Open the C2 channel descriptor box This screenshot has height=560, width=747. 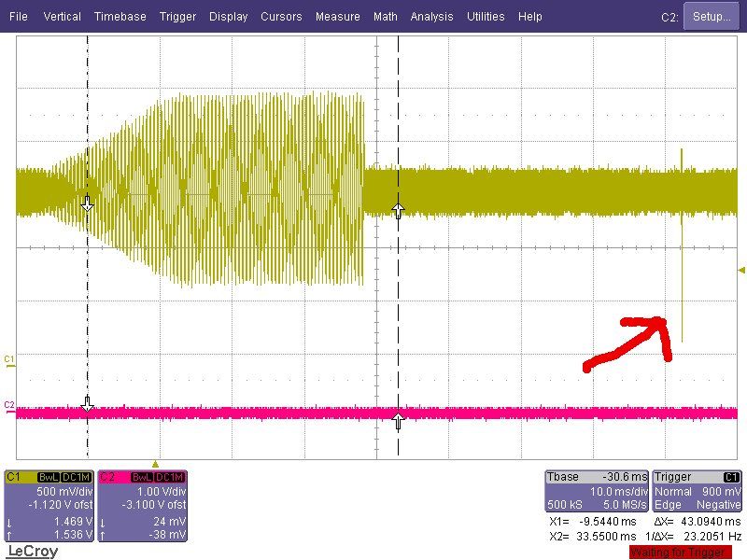(x=143, y=506)
